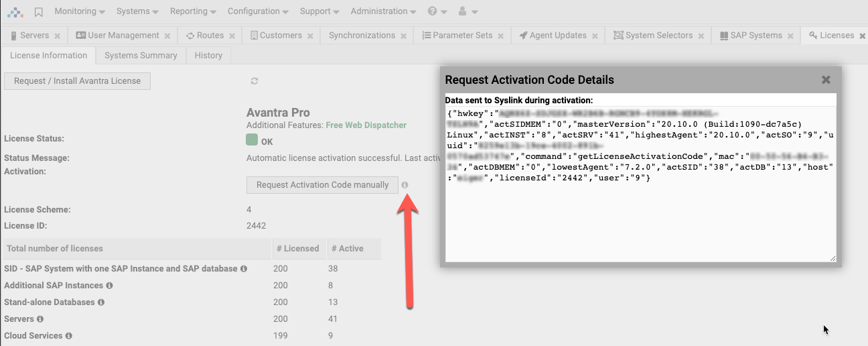Screen dimensions: 868x346
Task: Click info icon for Cloud Services row
Action: pos(68,336)
